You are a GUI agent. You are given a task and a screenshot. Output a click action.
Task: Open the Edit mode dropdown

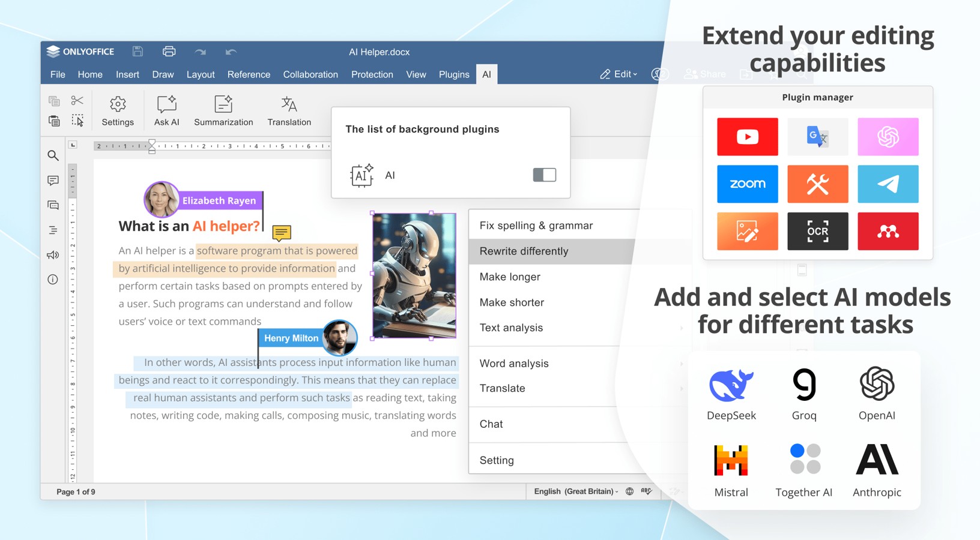coord(619,74)
